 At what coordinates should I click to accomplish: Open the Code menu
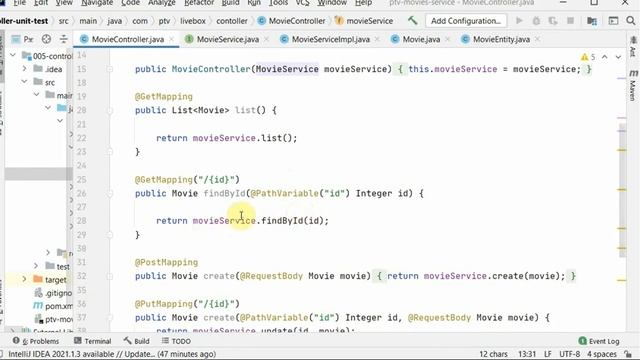130,3
